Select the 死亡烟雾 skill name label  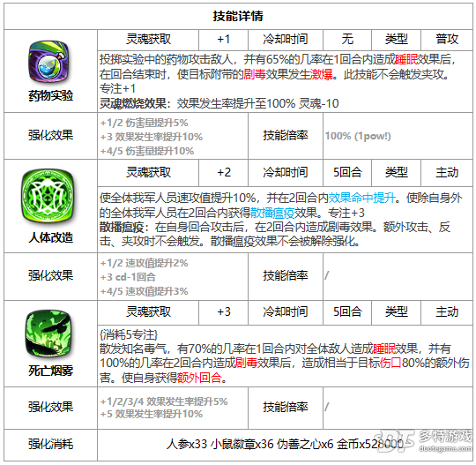tap(51, 371)
